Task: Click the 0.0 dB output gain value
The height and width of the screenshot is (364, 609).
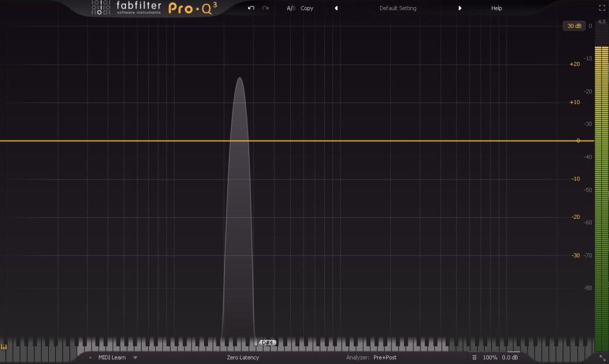Action: [510, 357]
